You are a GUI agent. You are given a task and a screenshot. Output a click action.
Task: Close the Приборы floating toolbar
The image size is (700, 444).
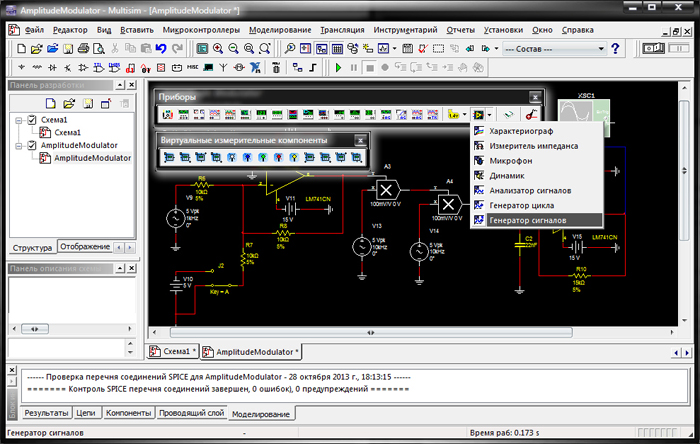point(535,97)
